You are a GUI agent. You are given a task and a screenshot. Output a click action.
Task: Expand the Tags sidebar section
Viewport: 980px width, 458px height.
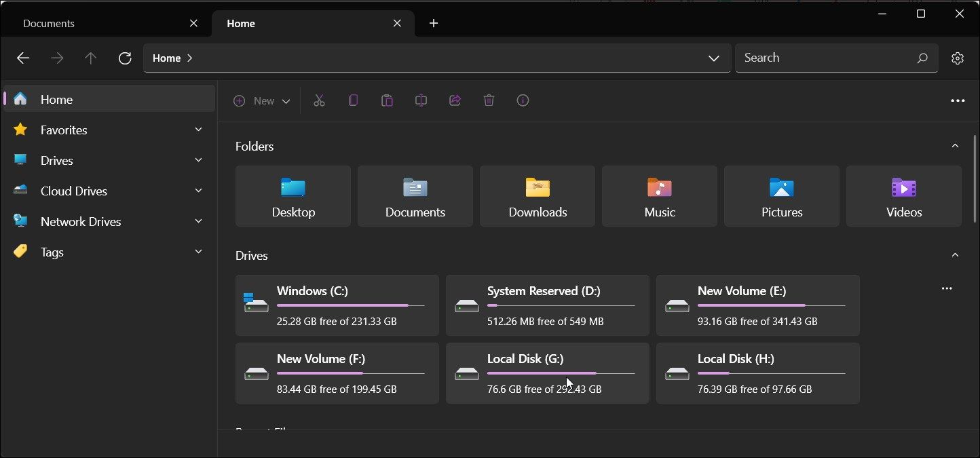198,252
